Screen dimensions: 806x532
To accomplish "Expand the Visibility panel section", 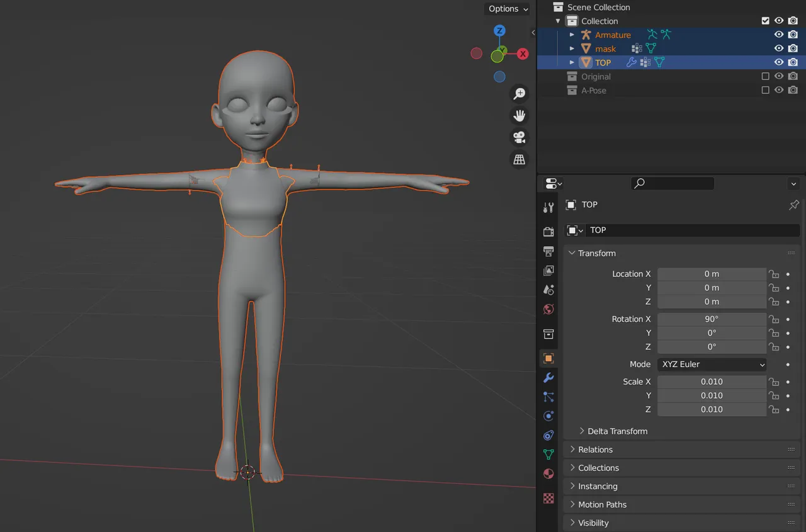I will pos(593,523).
